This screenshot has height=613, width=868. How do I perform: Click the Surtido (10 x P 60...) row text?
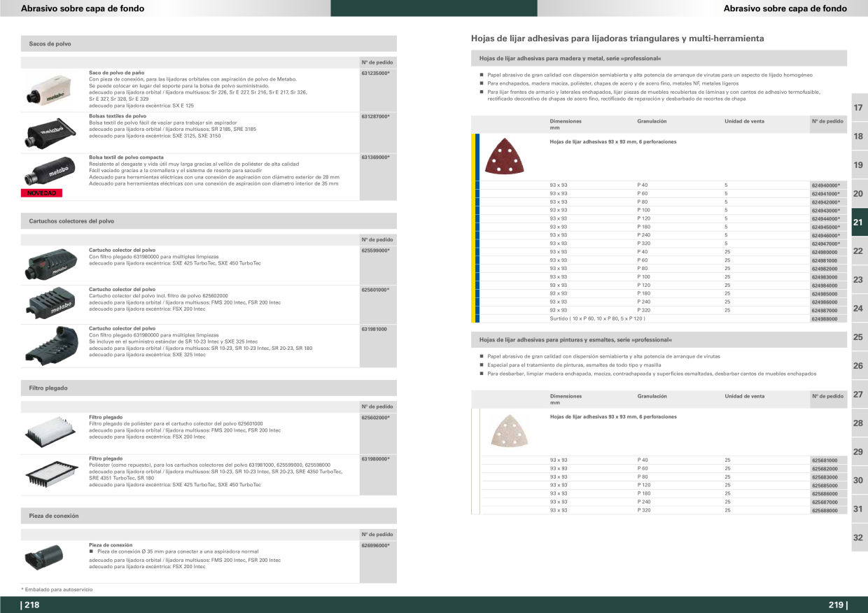(x=597, y=319)
